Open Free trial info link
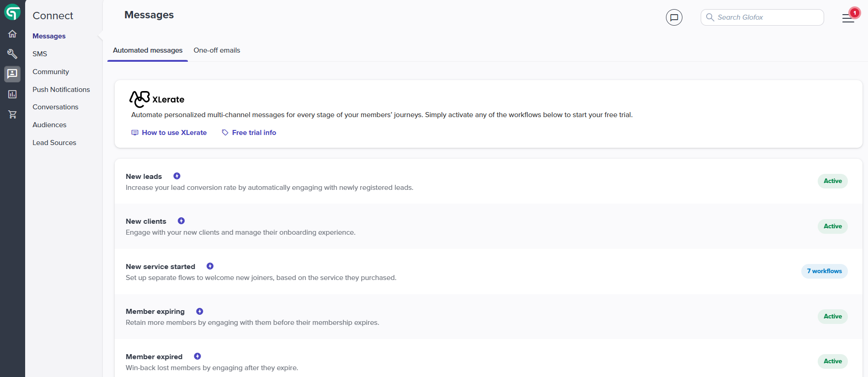 click(x=254, y=133)
